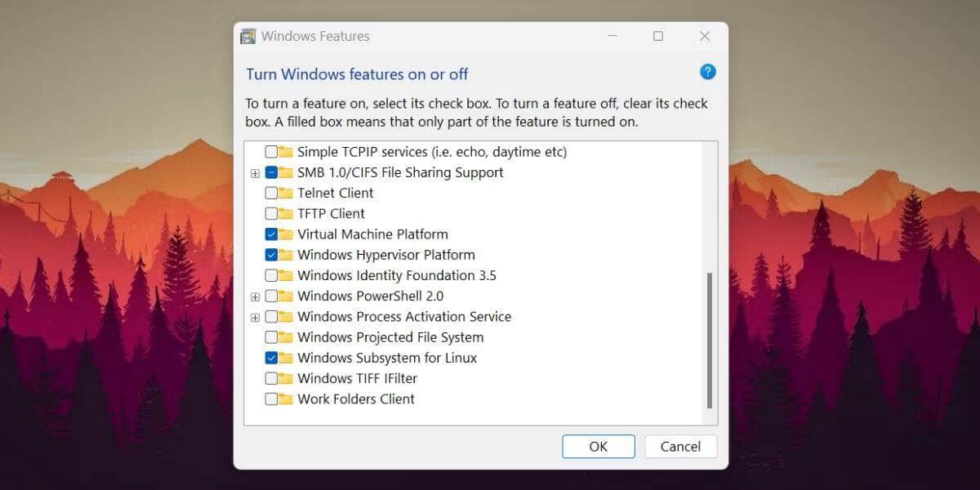Click the OK button
The width and height of the screenshot is (980, 490).
[x=599, y=446]
